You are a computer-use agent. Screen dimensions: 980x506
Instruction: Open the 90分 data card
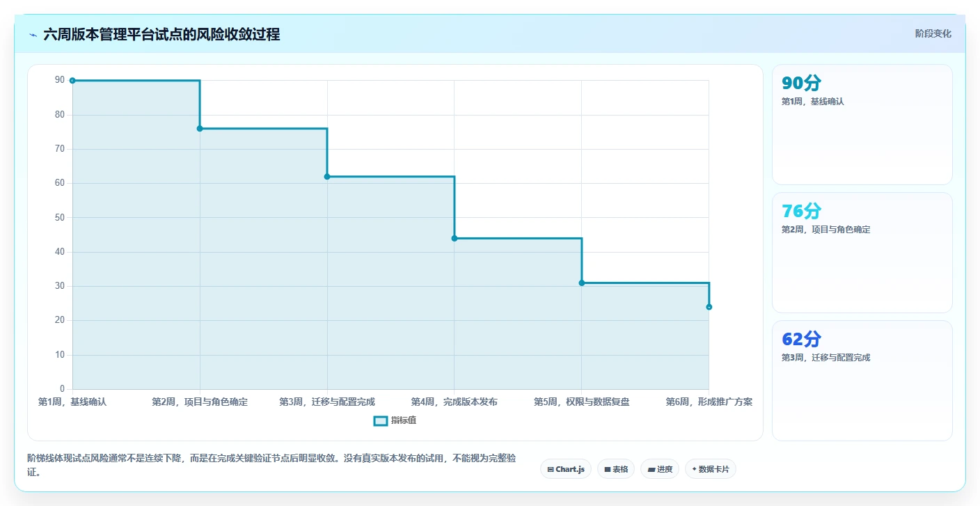862,125
